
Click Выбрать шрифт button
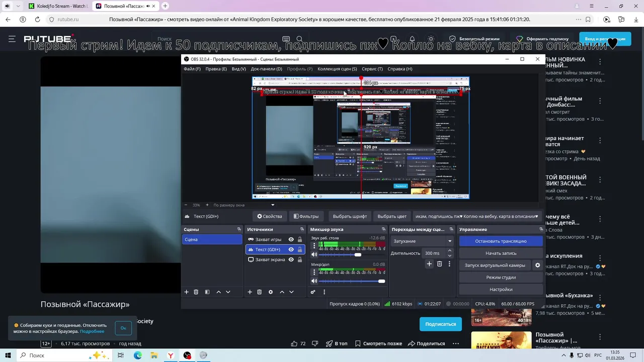click(x=350, y=216)
